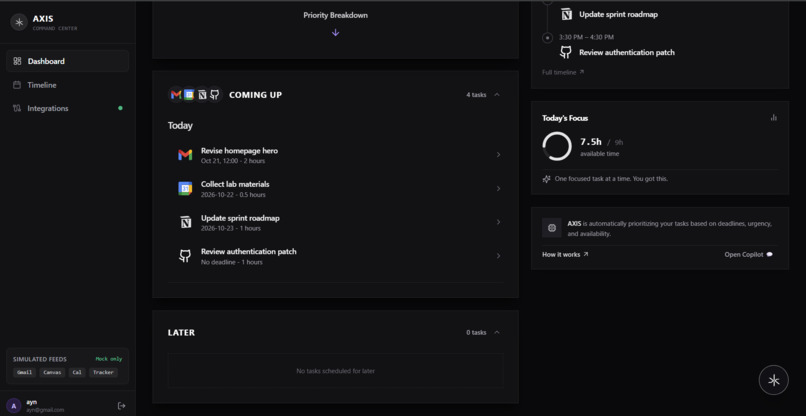Click the '0 tasks' count label

point(476,333)
